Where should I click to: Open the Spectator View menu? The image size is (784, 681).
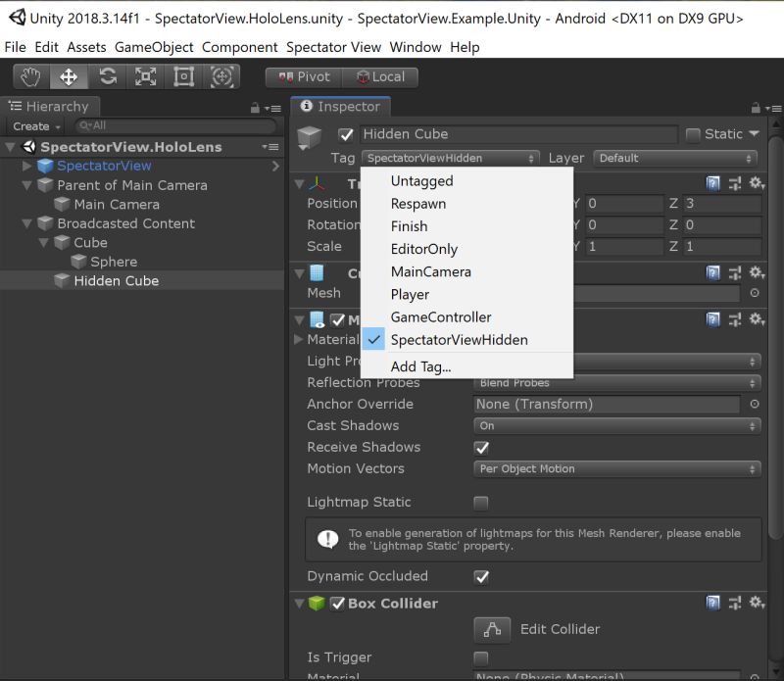pyautogui.click(x=333, y=47)
